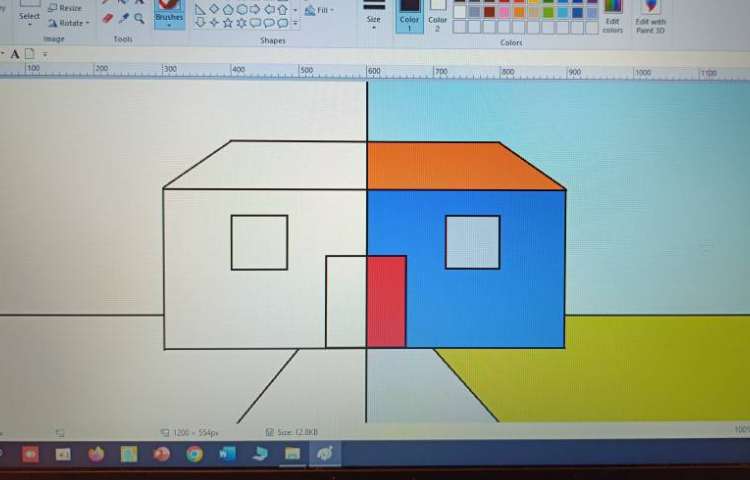The image size is (750, 480).
Task: Pick the Color picker eyedropper tool
Action: (124, 18)
